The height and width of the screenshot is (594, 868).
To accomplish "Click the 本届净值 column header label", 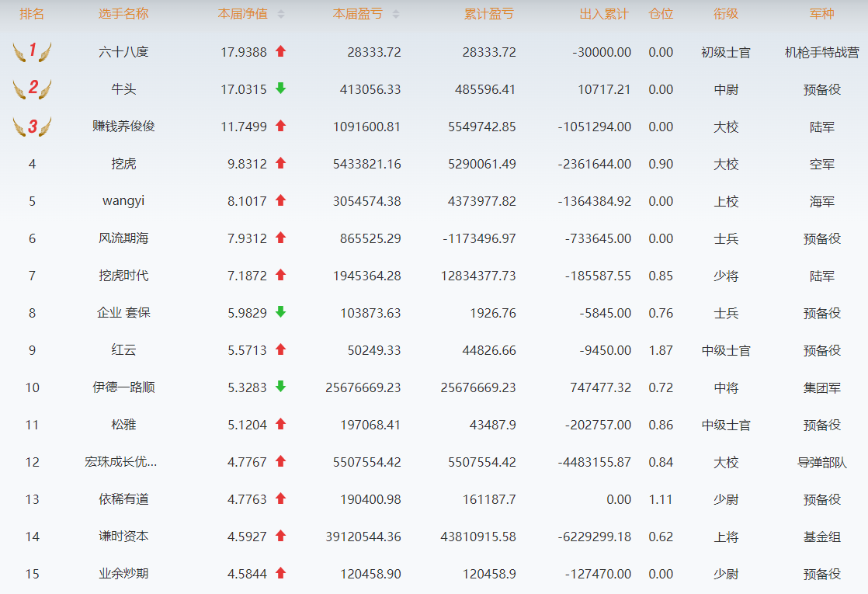I will (243, 14).
